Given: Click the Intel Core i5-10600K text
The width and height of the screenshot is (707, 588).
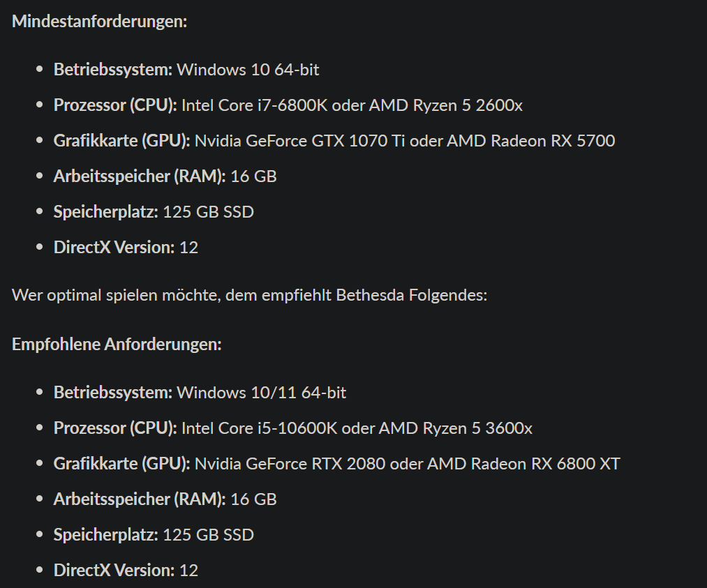Looking at the screenshot, I should [x=259, y=428].
